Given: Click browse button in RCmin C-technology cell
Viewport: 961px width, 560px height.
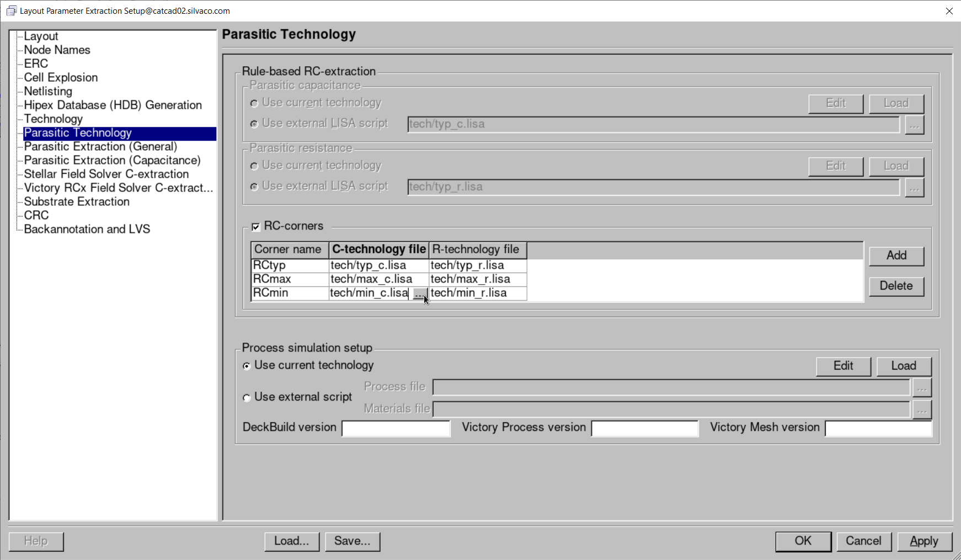Looking at the screenshot, I should [419, 294].
